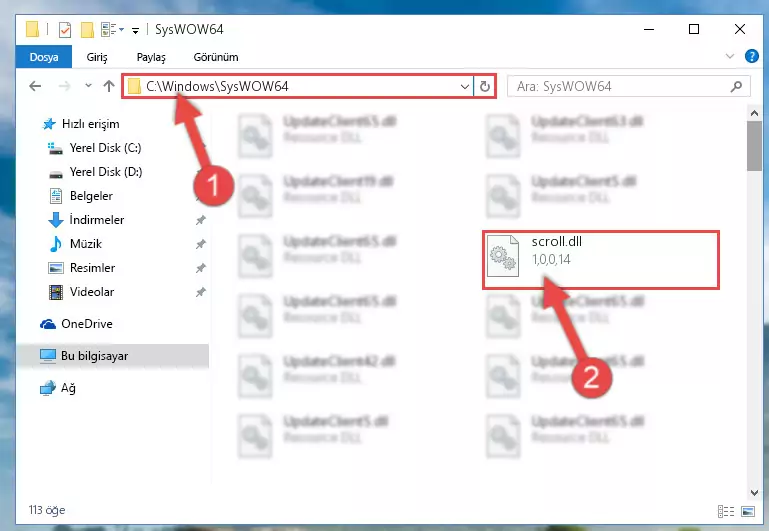Screen dimensions: 769x531
Task: Close the SysWOW64 window
Action: coord(740,29)
